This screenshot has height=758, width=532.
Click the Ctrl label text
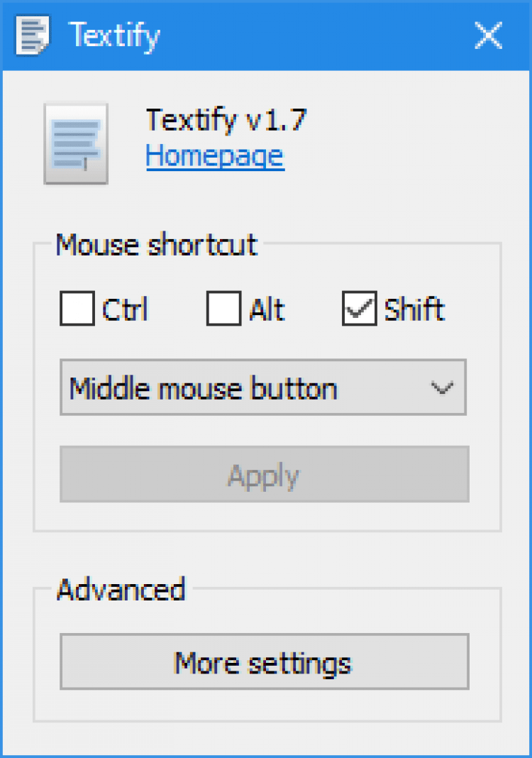(x=126, y=310)
